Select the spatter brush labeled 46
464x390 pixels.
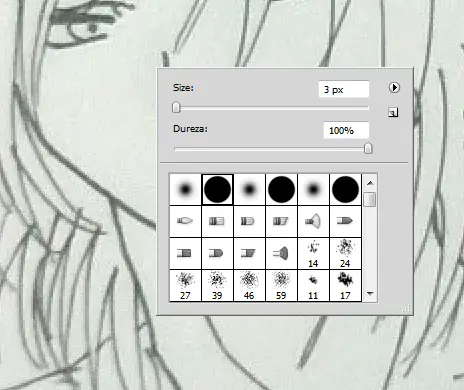[249, 286]
